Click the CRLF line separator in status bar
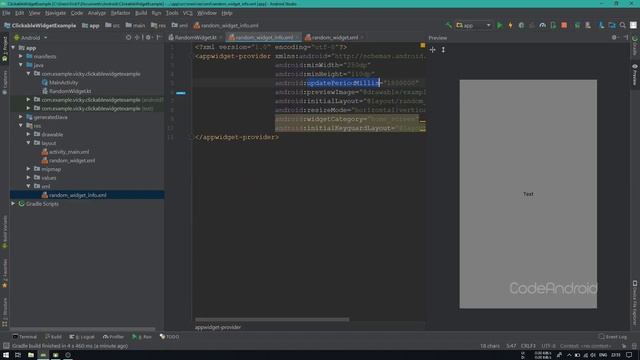Image resolution: width=640 pixels, height=360 pixels. point(528,346)
